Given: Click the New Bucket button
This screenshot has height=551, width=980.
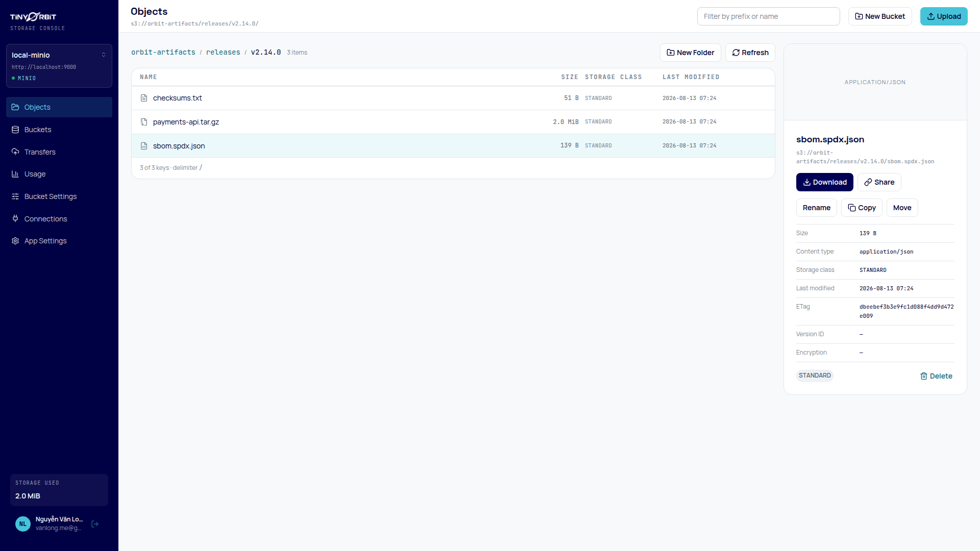Looking at the screenshot, I should pos(880,16).
